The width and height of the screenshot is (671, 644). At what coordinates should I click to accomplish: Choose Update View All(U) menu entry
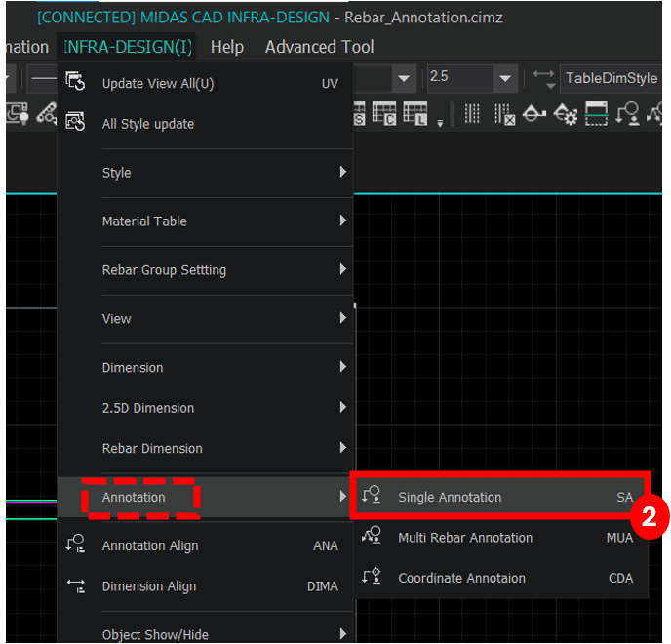coord(205,83)
